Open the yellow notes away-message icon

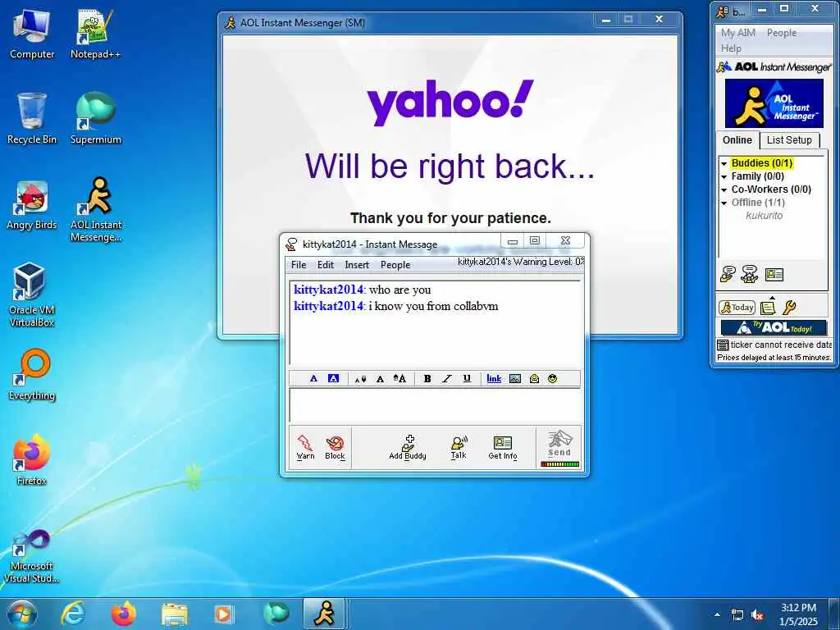(768, 307)
